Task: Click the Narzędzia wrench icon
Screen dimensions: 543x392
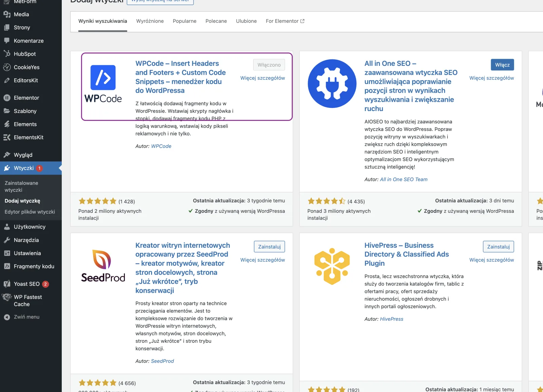Action: pyautogui.click(x=7, y=240)
